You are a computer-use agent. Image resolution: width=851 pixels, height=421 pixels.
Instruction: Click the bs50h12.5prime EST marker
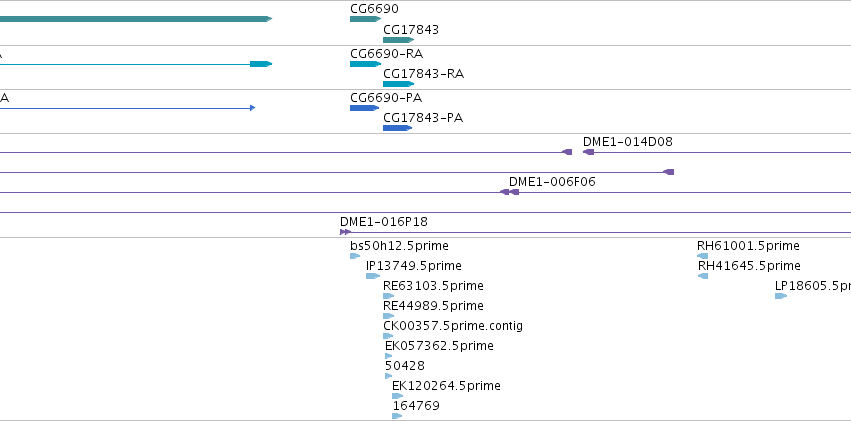[x=355, y=256]
